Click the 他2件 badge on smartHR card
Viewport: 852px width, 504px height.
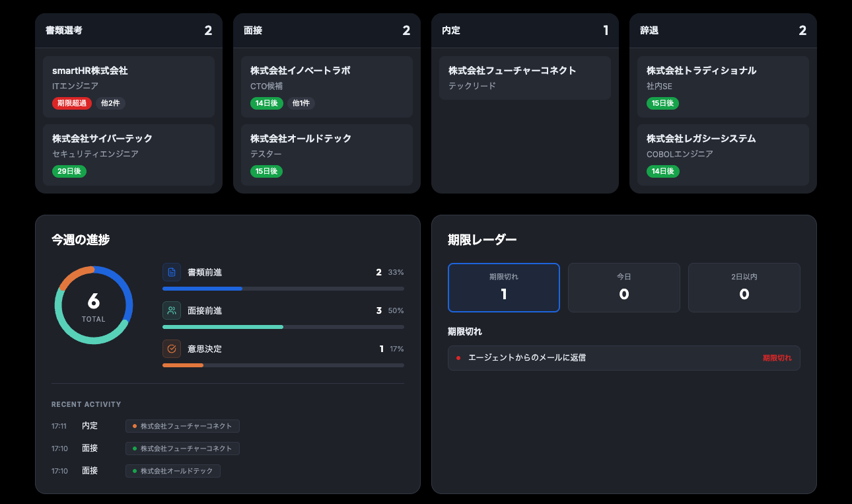[x=110, y=103]
